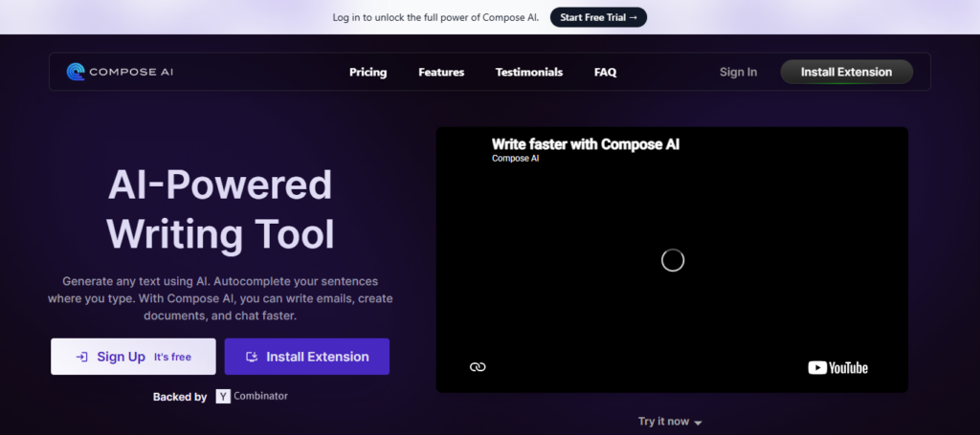
Task: Click the Compose AI swirl logo icon
Action: (x=76, y=72)
